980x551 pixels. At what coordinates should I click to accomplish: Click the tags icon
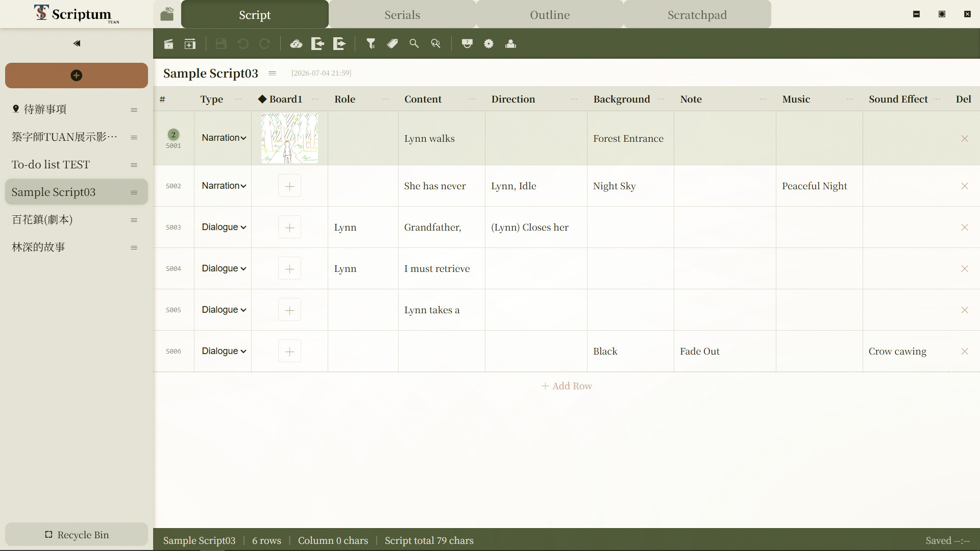point(393,44)
